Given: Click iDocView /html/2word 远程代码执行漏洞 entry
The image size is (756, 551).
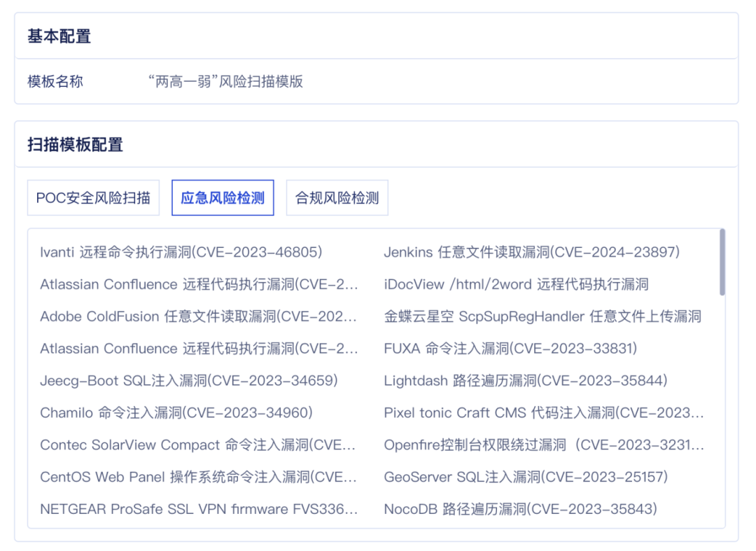Looking at the screenshot, I should 516,284.
